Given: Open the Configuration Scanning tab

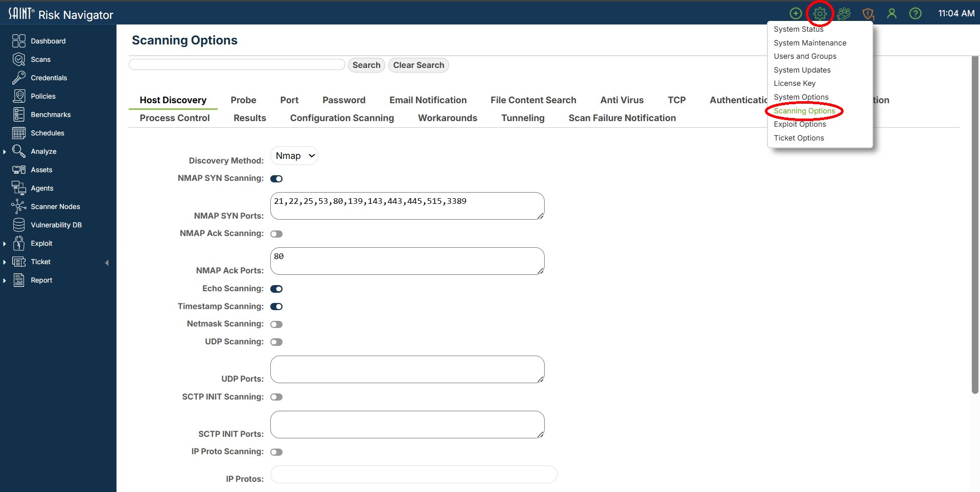Looking at the screenshot, I should [x=342, y=118].
